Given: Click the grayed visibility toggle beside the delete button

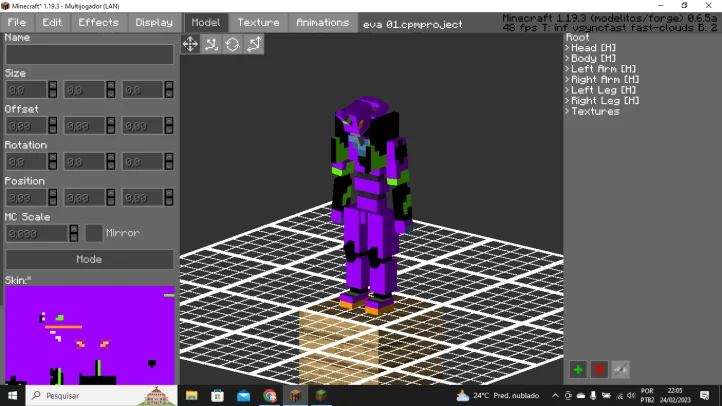Looking at the screenshot, I should coord(620,369).
